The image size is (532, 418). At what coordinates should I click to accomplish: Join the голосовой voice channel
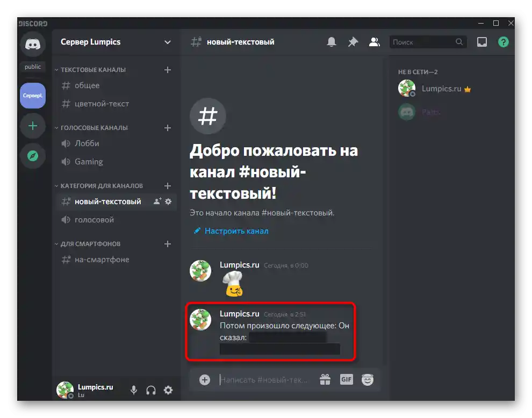[116, 220]
